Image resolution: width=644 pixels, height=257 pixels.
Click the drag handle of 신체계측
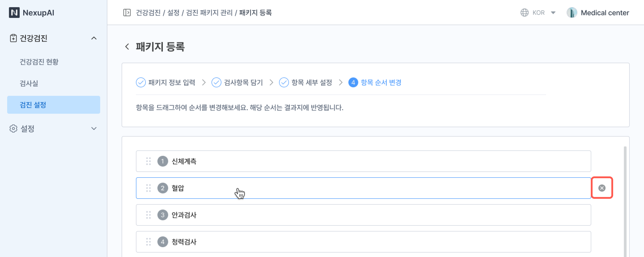pyautogui.click(x=148, y=161)
